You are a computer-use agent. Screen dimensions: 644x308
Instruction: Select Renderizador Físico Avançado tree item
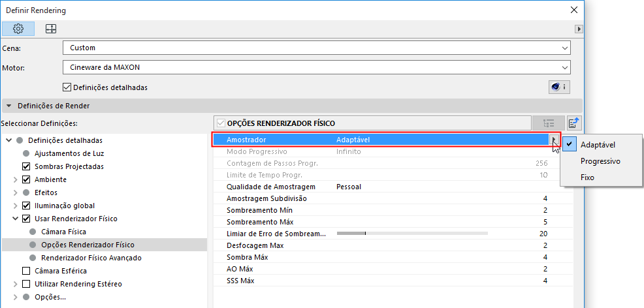click(91, 258)
